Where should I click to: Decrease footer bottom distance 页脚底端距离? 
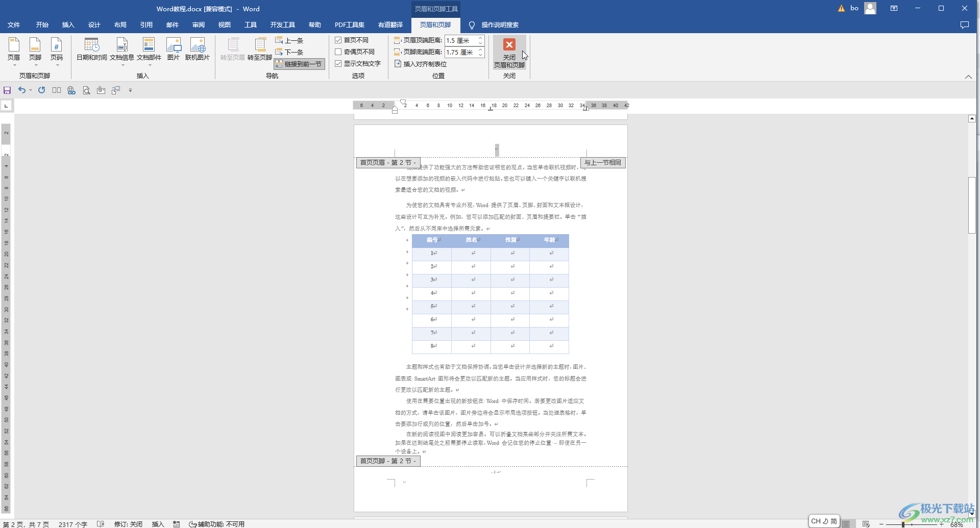tap(480, 55)
